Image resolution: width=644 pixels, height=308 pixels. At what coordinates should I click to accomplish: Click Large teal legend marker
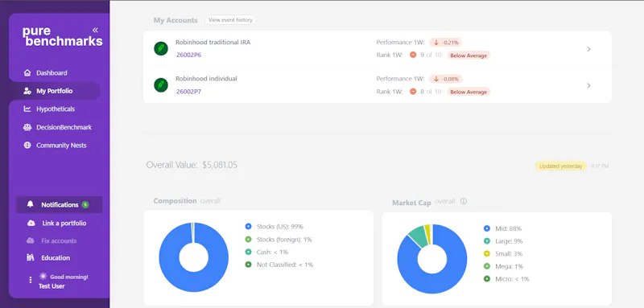(x=487, y=241)
